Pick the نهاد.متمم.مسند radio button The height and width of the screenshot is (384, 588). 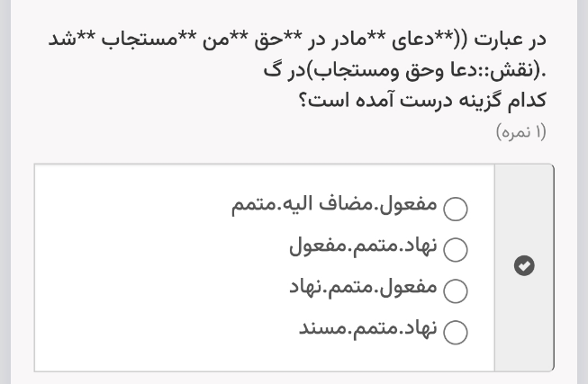coord(456,332)
